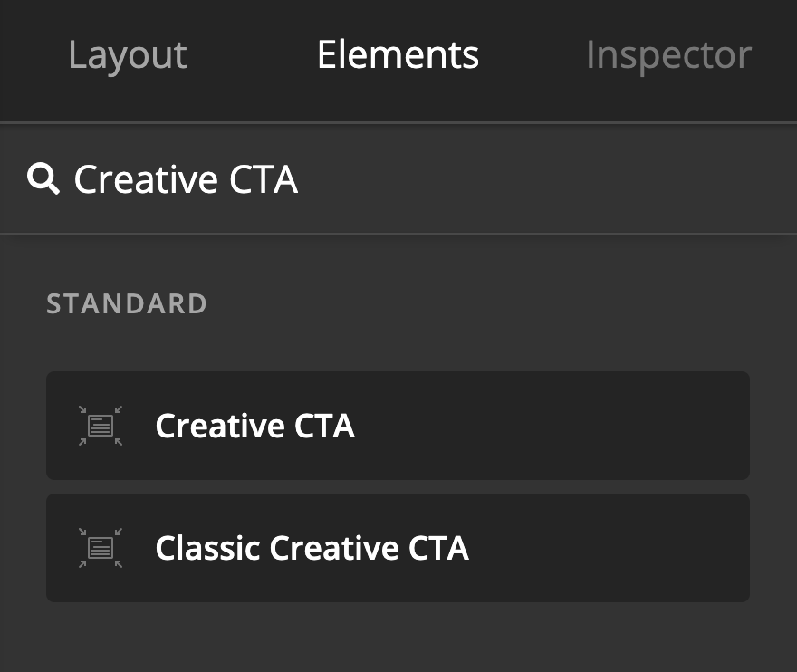The height and width of the screenshot is (672, 797).
Task: Click the resize arrows icon beside Creative CTA
Action: (100, 426)
